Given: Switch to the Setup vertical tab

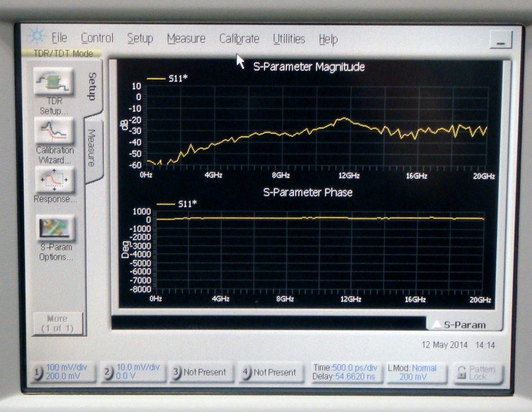Looking at the screenshot, I should [92, 87].
